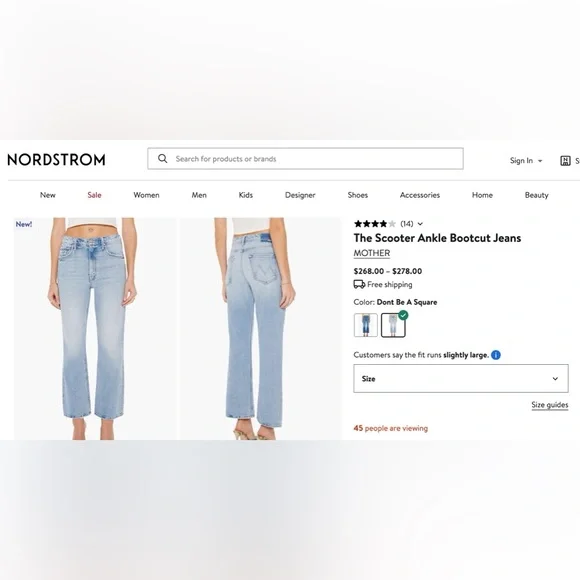Open the Women menu

(146, 195)
